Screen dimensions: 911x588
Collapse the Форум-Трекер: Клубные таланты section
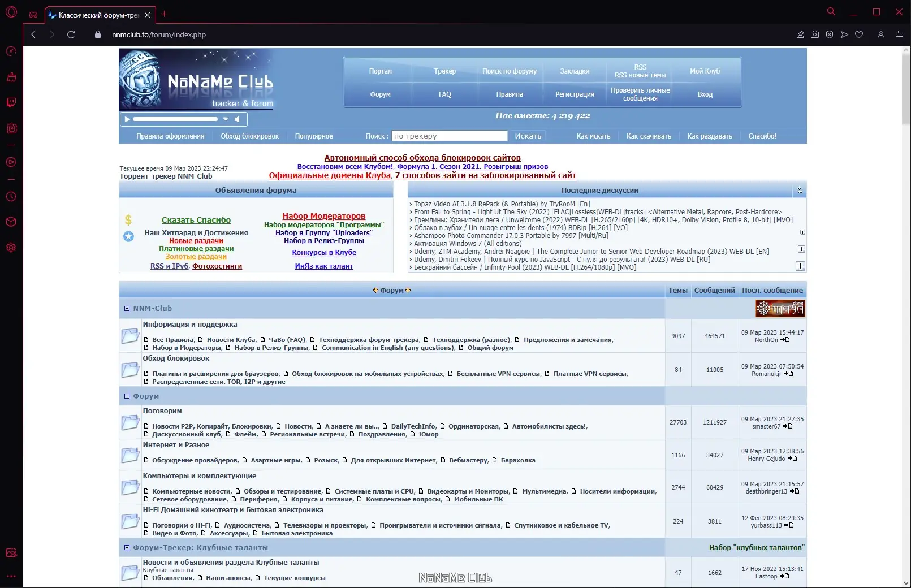[x=127, y=548]
